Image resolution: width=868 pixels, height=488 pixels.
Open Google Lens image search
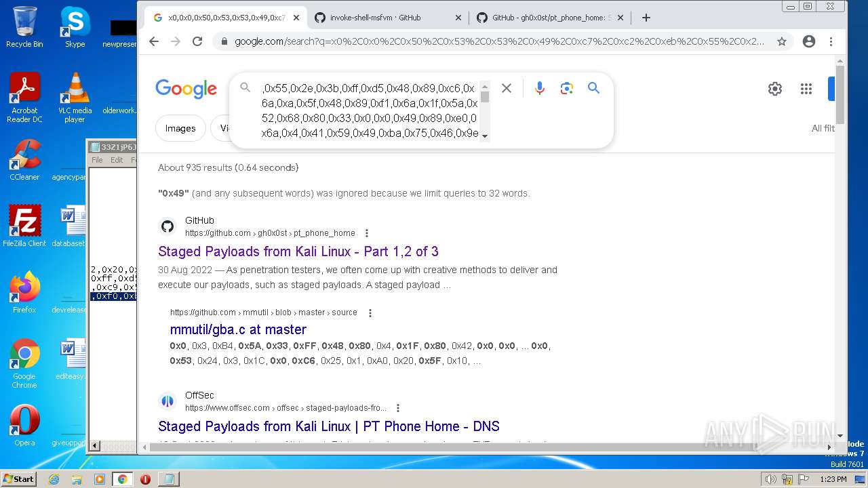pos(567,88)
